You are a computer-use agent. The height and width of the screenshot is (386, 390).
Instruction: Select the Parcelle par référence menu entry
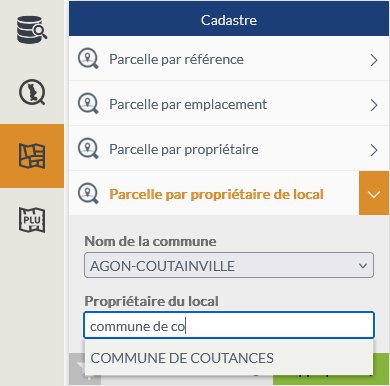[229, 59]
